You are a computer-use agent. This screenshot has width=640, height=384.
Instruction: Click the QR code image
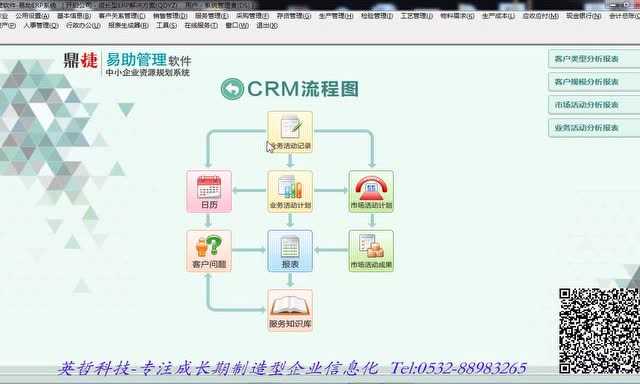[599, 331]
